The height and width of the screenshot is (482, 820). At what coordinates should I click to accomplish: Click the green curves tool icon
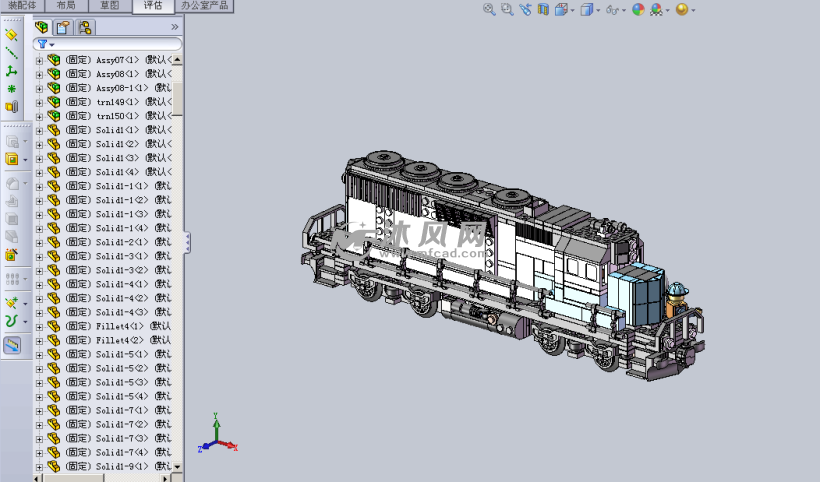(12, 320)
